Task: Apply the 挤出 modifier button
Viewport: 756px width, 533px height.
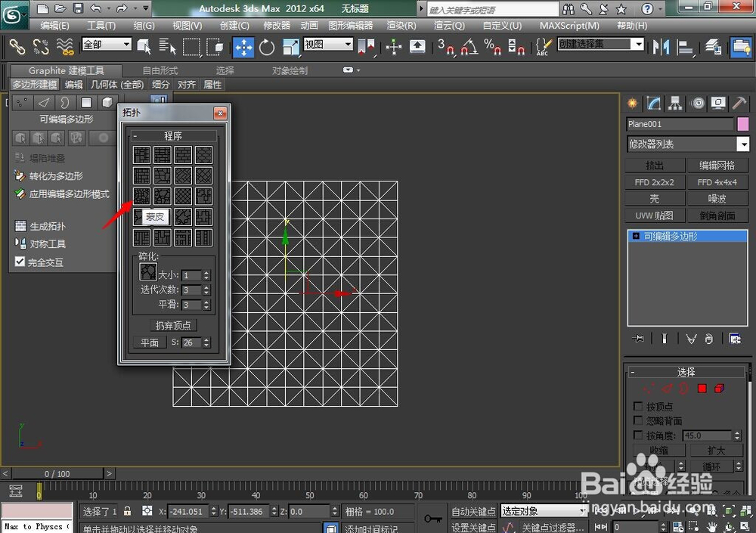Action: point(654,166)
